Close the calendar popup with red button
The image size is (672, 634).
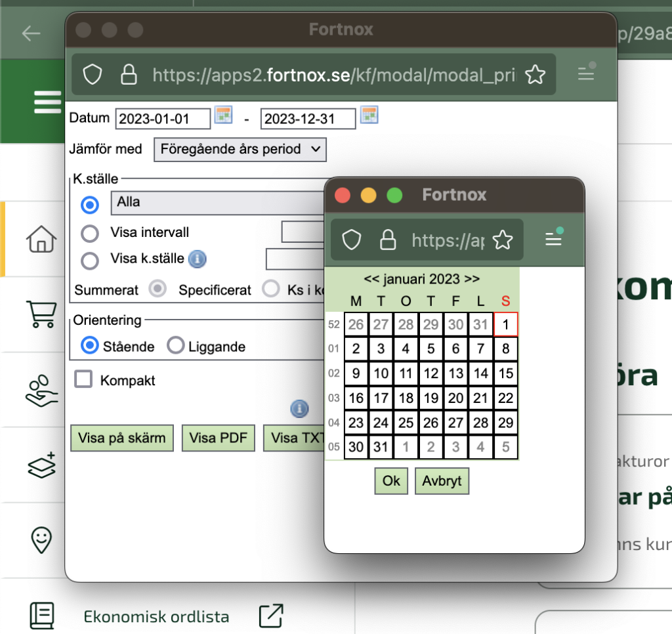pyautogui.click(x=343, y=195)
